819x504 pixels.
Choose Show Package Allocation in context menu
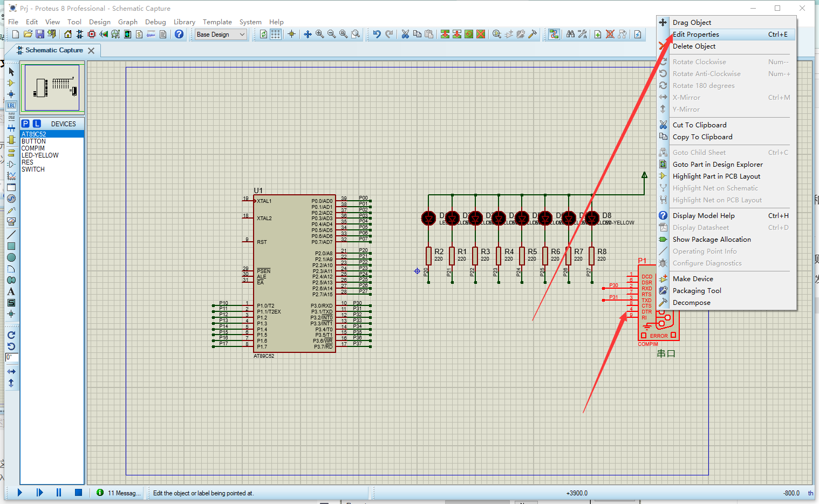pos(726,240)
